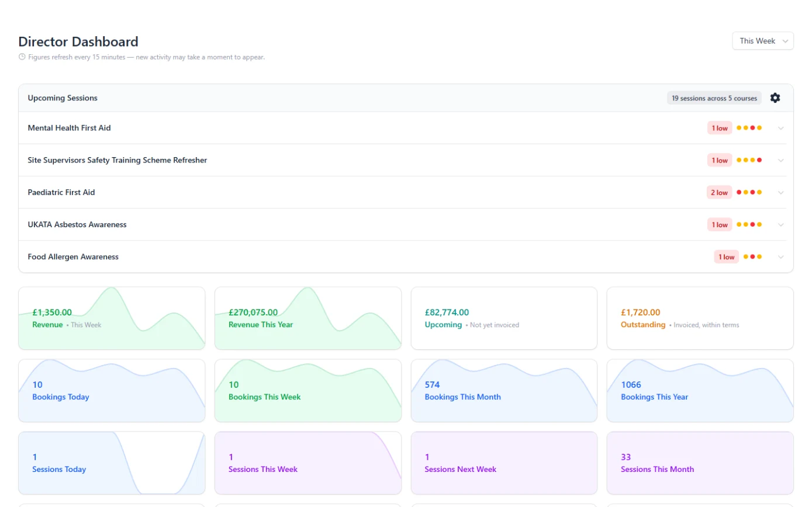812x507 pixels.
Task: Click the 19 sessions across 5 courses badge
Action: (x=714, y=98)
